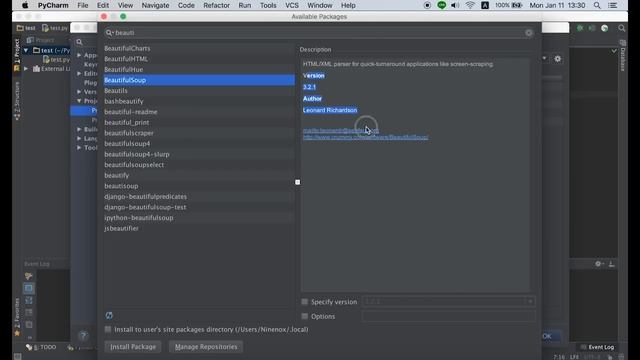Expand the Editor settings node
Viewport: 640px width, 360px height.
[79, 73]
